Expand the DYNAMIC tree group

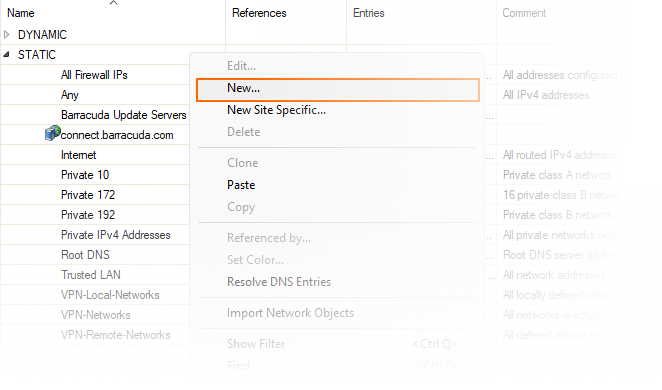(x=6, y=35)
